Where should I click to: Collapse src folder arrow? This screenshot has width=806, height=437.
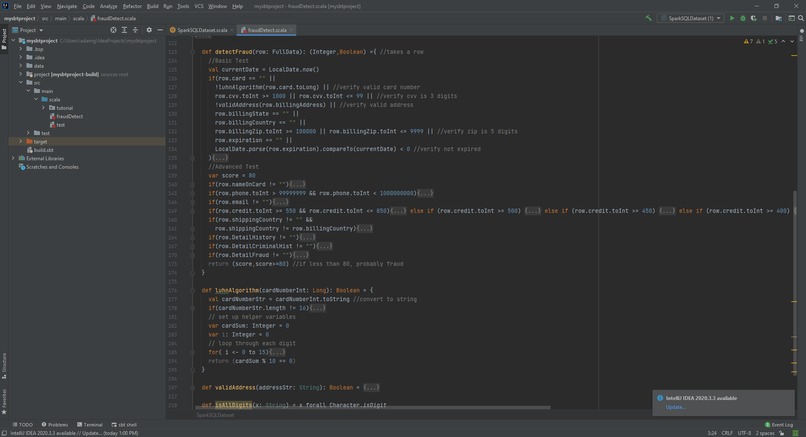pyautogui.click(x=21, y=82)
